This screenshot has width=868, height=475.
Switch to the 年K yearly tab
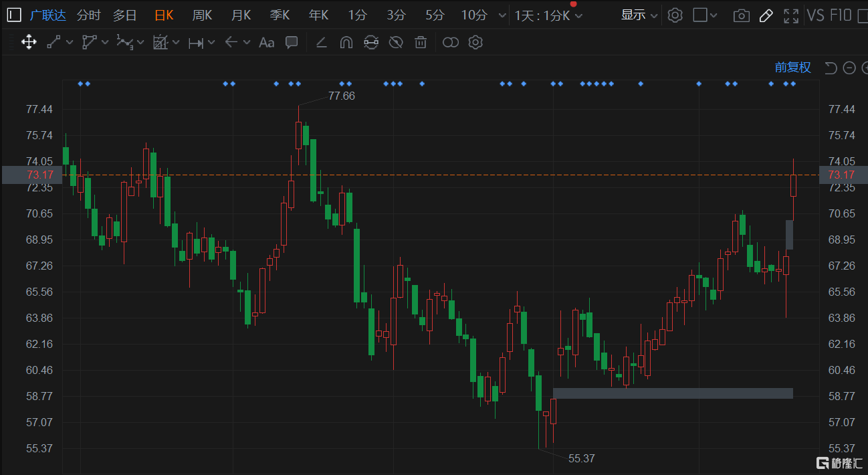[319, 15]
